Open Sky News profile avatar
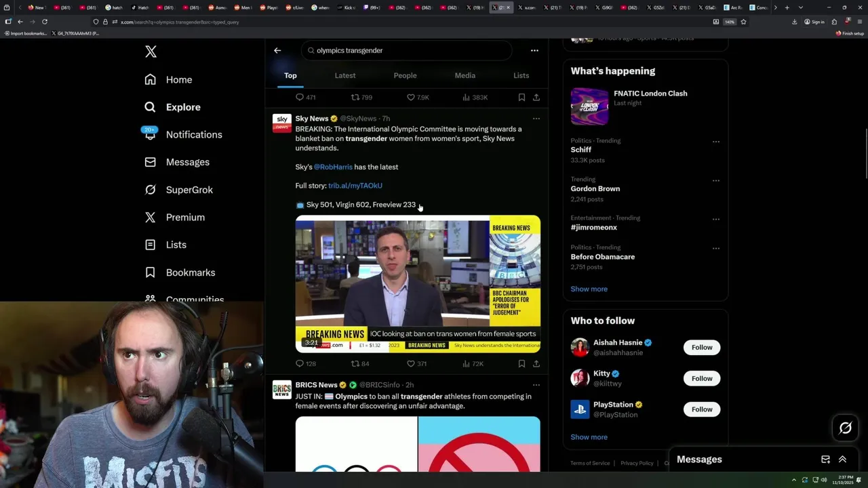The image size is (868, 488). pos(281,123)
